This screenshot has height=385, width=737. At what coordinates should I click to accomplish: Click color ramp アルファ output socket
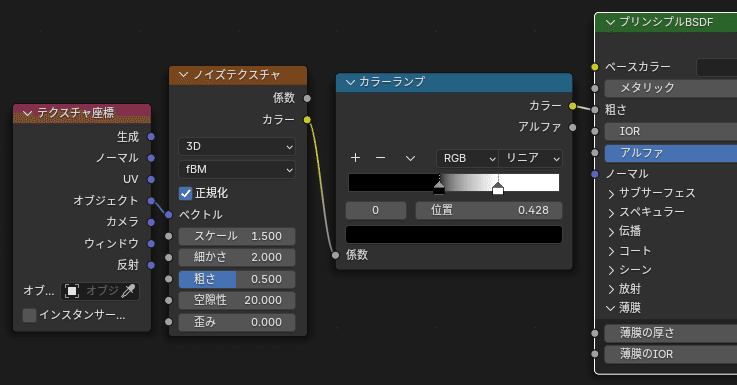(x=572, y=127)
